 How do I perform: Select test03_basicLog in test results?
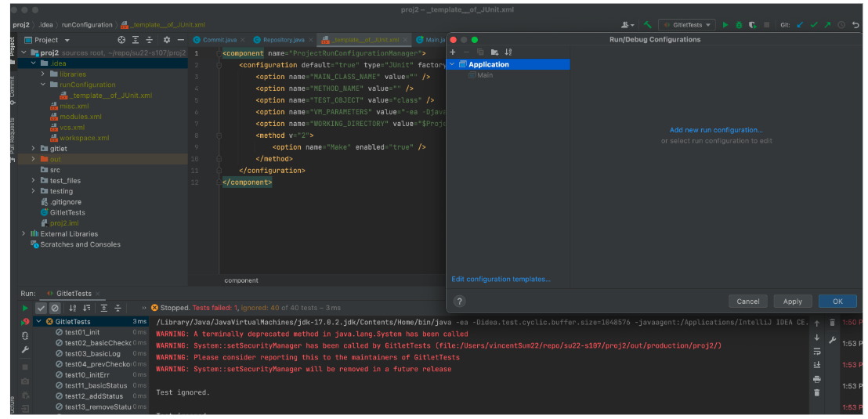coord(92,354)
